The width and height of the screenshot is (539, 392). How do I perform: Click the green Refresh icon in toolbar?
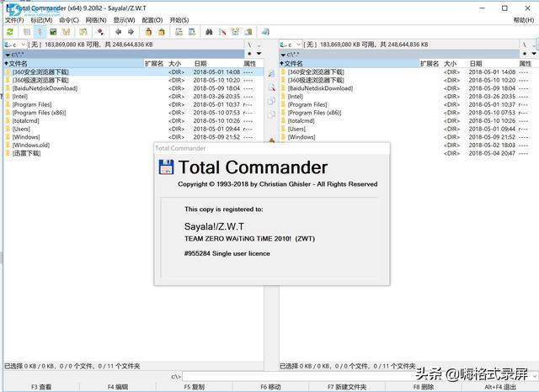[9, 31]
